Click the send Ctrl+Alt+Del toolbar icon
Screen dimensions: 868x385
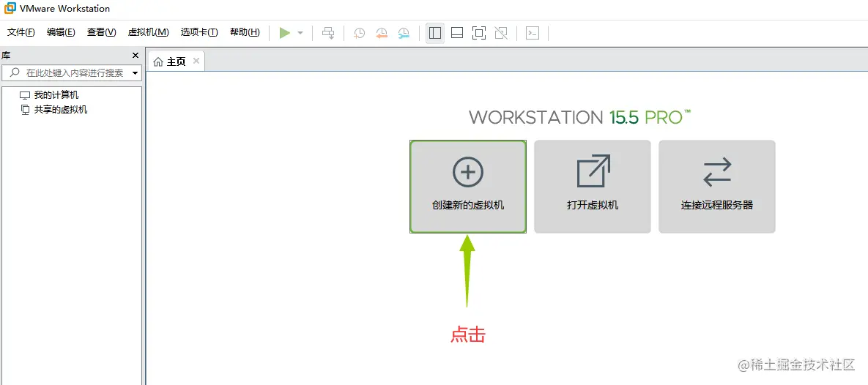(x=328, y=33)
